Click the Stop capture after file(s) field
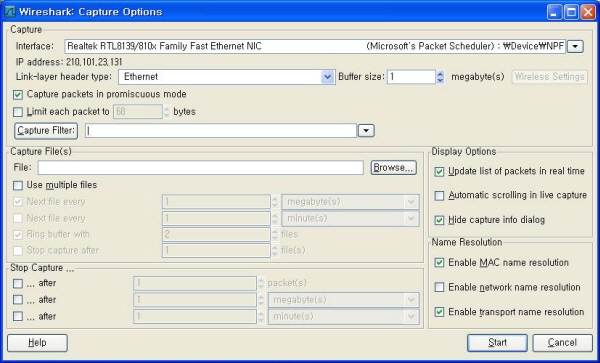Image resolution: width=600 pixels, height=363 pixels. [216, 251]
